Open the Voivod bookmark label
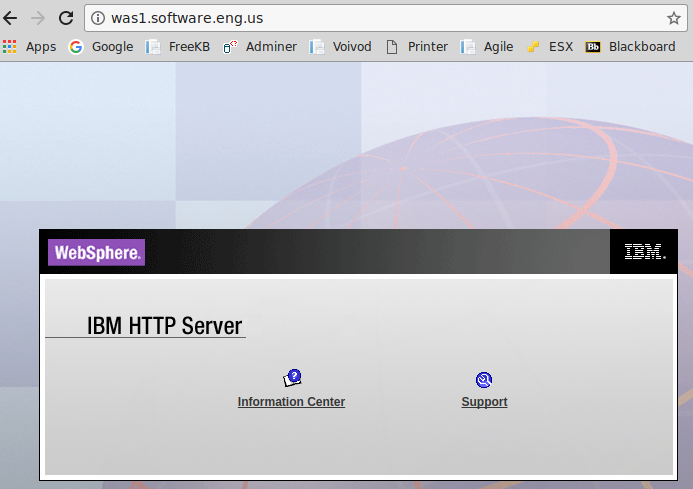Image resolution: width=693 pixels, height=489 pixels. coord(352,46)
